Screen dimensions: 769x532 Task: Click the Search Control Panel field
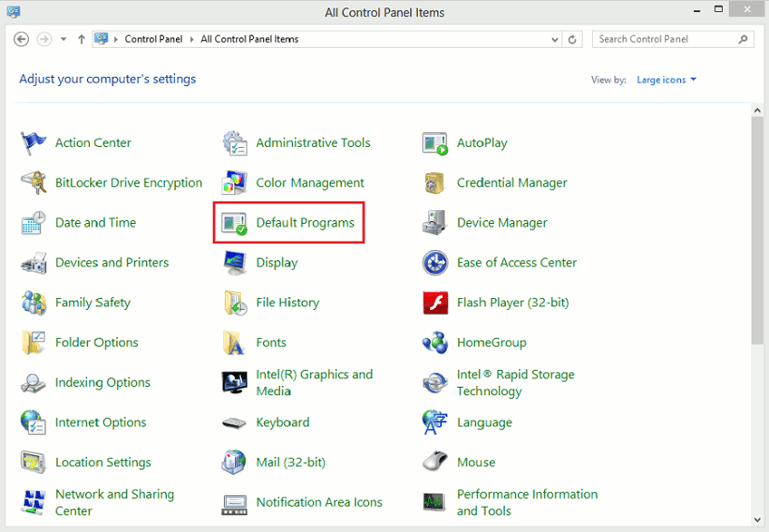tap(673, 39)
